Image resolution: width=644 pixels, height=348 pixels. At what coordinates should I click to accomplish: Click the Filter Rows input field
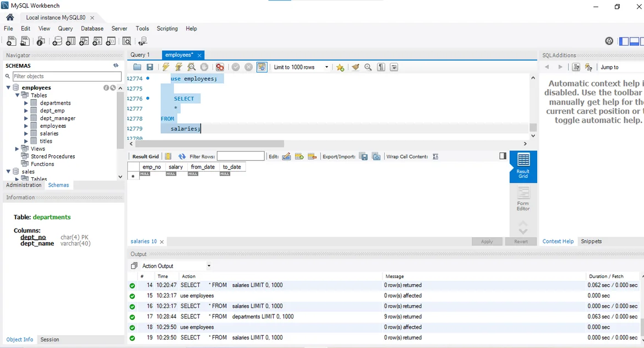pyautogui.click(x=241, y=156)
